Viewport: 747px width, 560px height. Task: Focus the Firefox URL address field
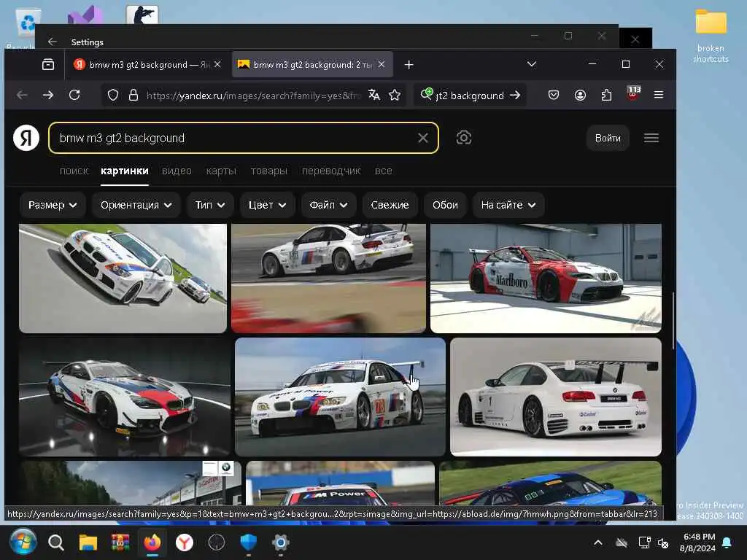click(x=252, y=96)
